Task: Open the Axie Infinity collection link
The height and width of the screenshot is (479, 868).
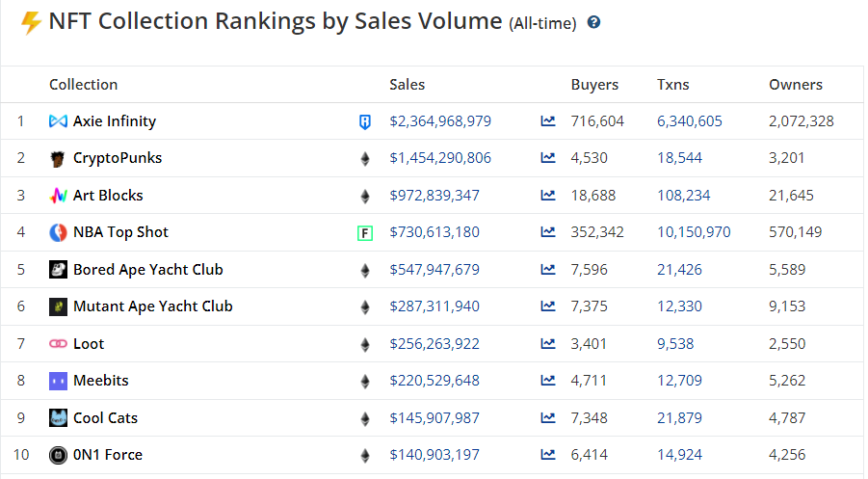Action: click(114, 121)
